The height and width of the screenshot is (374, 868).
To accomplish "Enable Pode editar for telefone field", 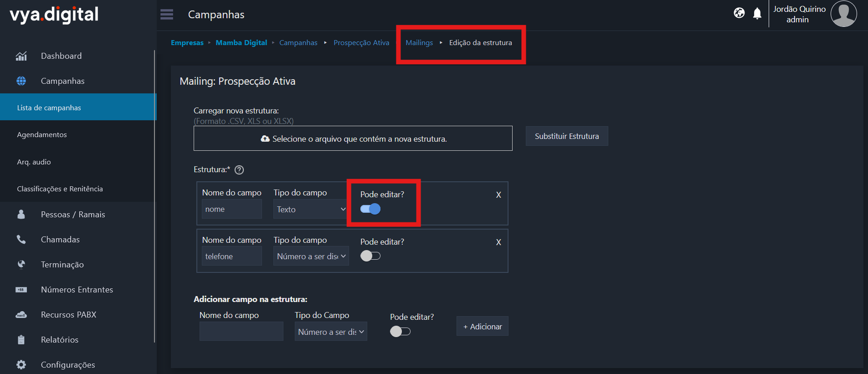I will point(370,256).
